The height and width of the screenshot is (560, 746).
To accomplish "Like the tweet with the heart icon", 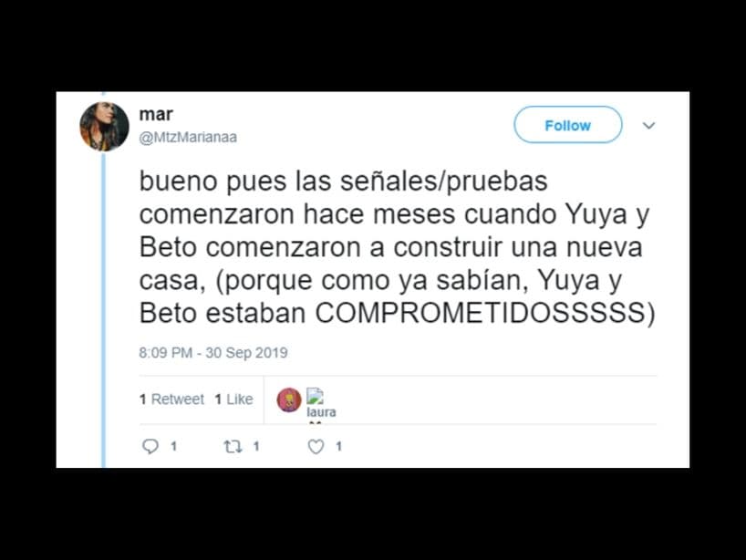I will (x=316, y=446).
